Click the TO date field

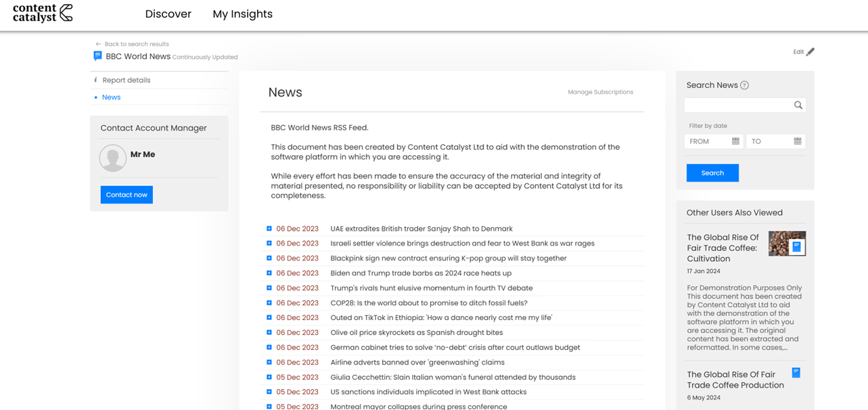tap(776, 141)
